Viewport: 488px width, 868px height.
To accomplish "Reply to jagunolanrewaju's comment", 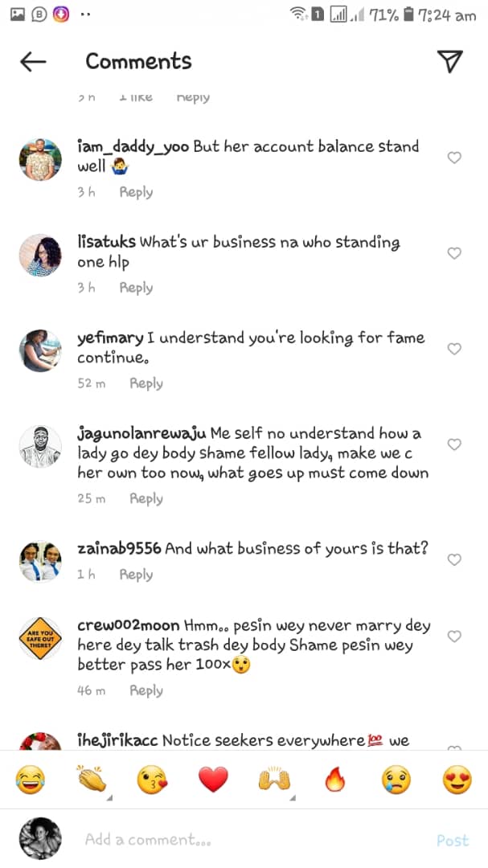I will 146,498.
